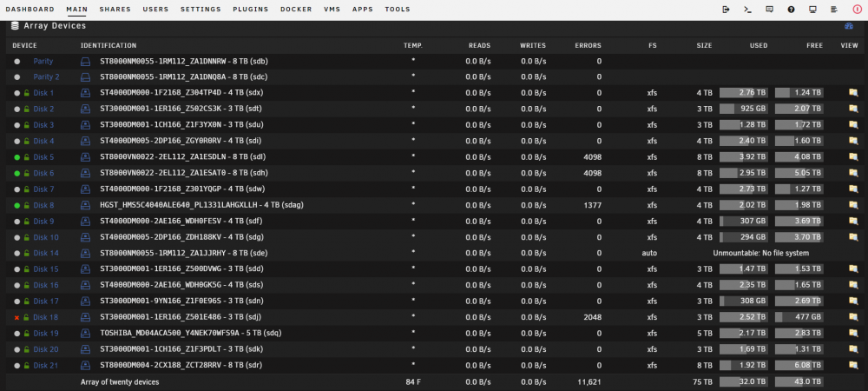Viewport: 868px width, 391px height.
Task: Open the Dashboard menu tab
Action: 30,10
